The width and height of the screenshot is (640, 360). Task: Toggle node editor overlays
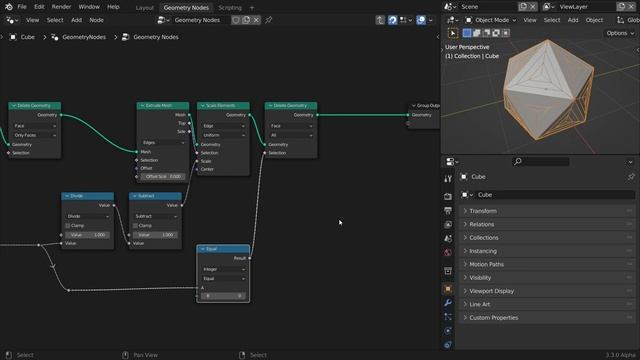point(421,20)
